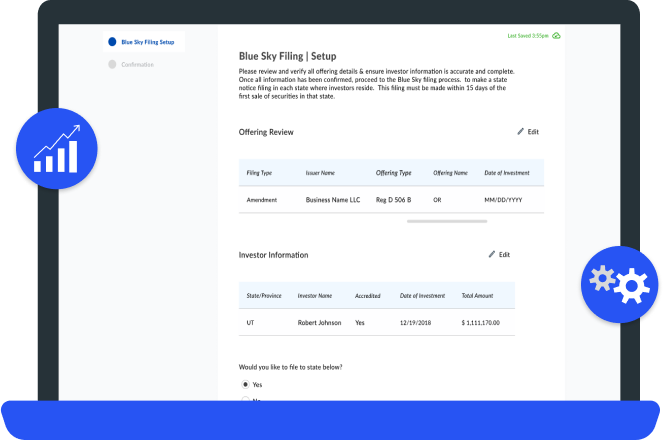Click the Investor Name column header
664x440 pixels.
tap(315, 296)
